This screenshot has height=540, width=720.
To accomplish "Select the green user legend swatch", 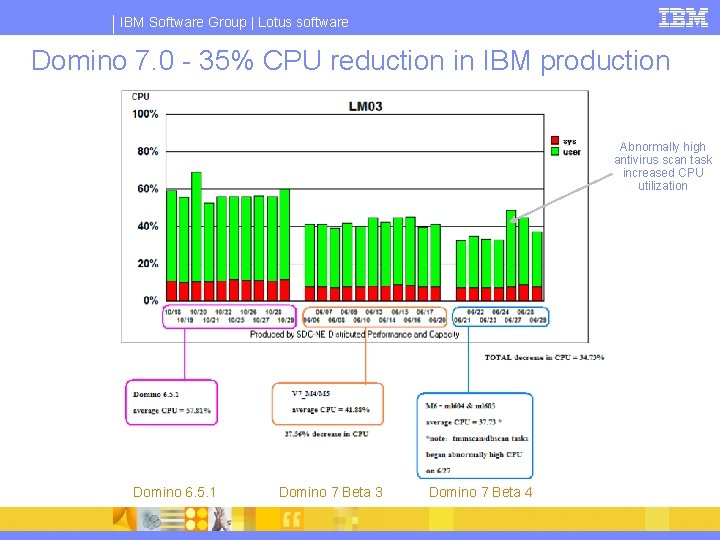I will coord(555,152).
